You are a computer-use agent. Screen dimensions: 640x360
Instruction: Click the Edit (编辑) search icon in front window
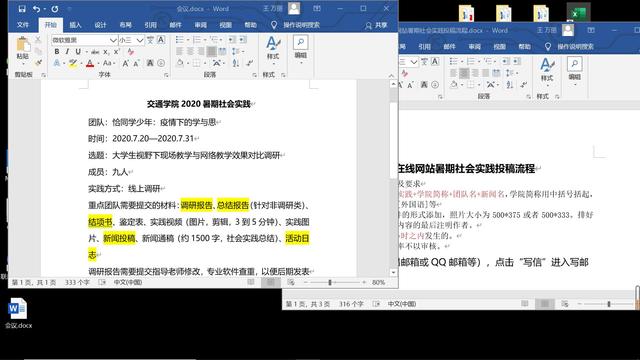pyautogui.click(x=301, y=48)
